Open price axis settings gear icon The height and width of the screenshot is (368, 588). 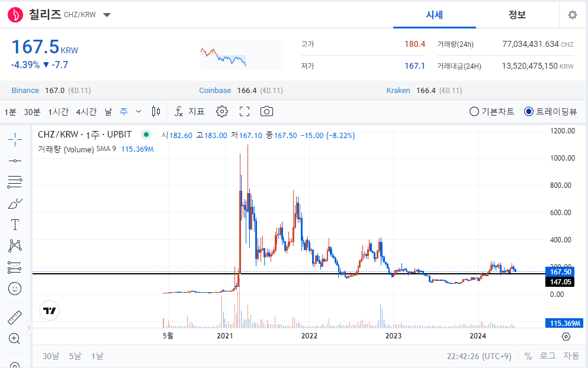(x=566, y=337)
